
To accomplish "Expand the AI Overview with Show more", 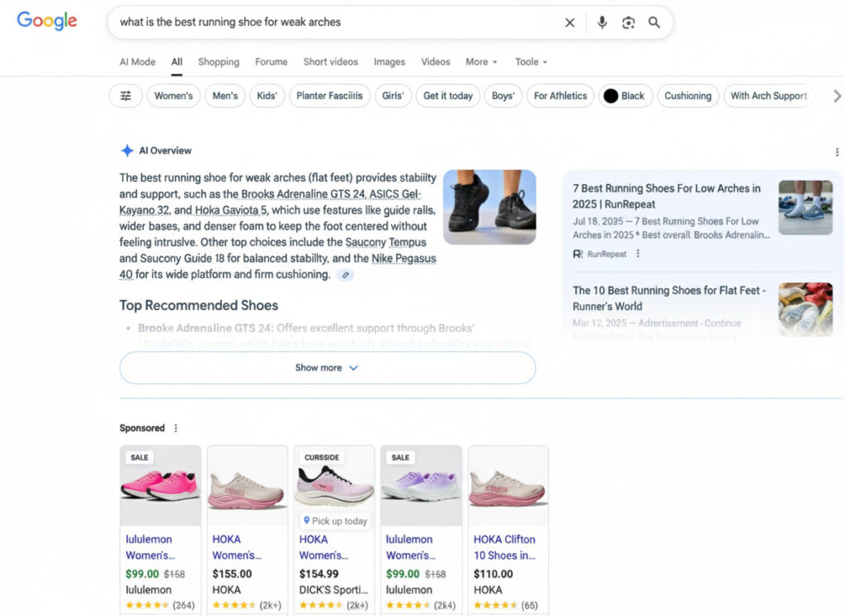I will [x=328, y=368].
